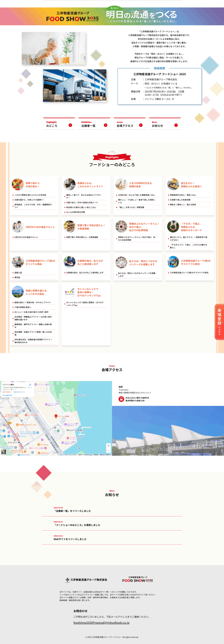Image resolution: width=224 pixels, height=644 pixels.
Task: Click 浅井酒類／全国のプライド銘酒 list item
Action: (34, 333)
